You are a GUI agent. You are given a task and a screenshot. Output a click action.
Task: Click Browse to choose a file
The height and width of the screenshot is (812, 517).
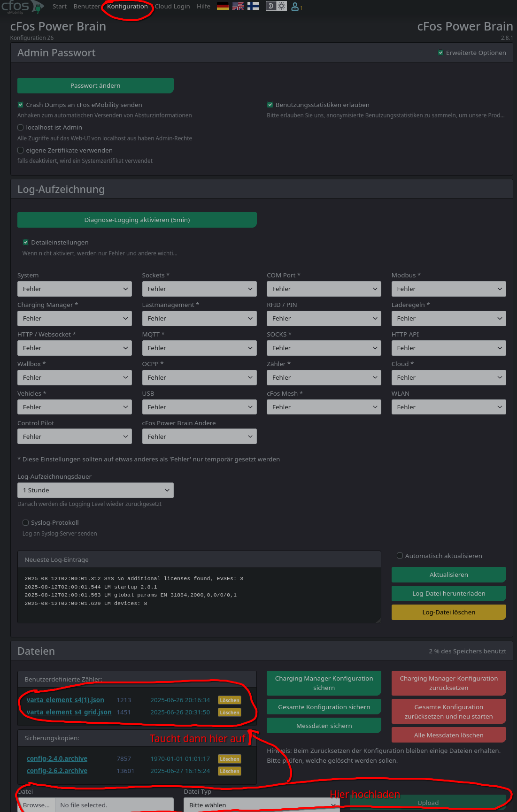point(36,805)
